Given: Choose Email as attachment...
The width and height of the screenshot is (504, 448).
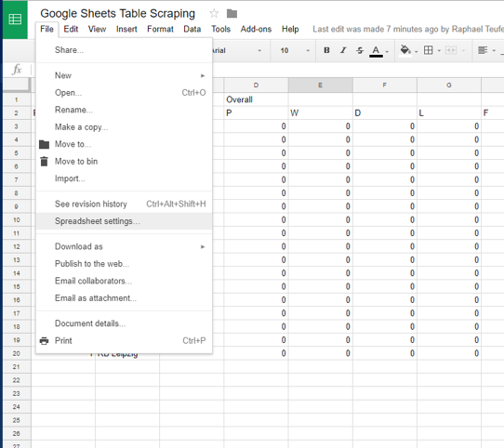Looking at the screenshot, I should pos(124,298).
